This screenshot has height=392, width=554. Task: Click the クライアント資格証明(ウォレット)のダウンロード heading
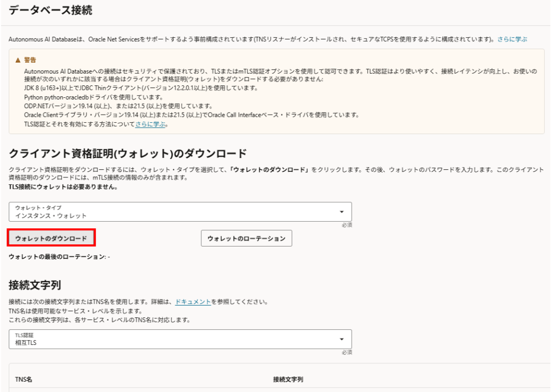pyautogui.click(x=128, y=152)
